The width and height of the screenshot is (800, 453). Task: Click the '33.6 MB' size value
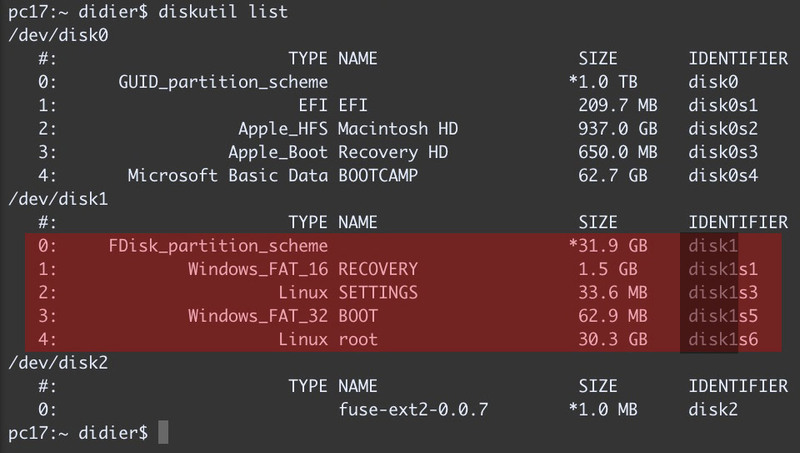613,293
